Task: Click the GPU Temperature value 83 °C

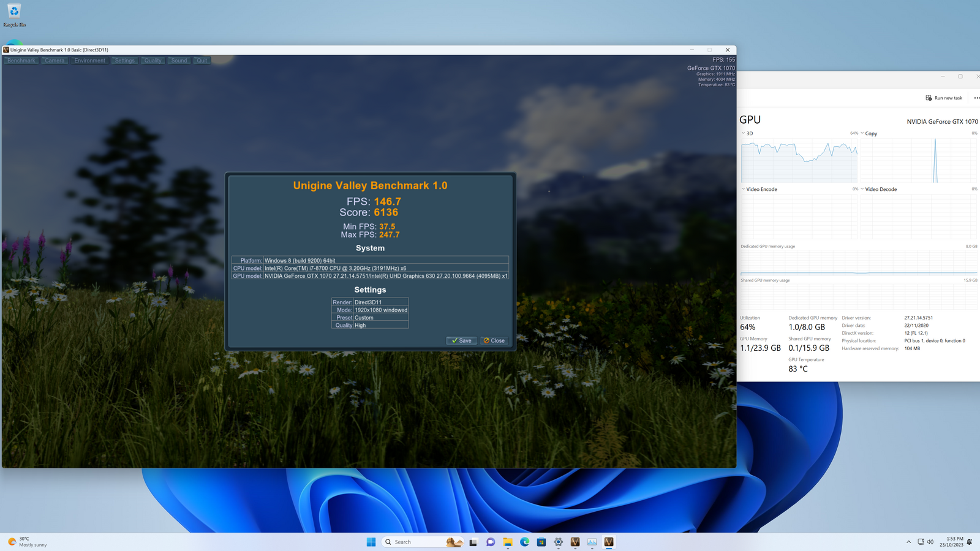Action: pos(798,369)
